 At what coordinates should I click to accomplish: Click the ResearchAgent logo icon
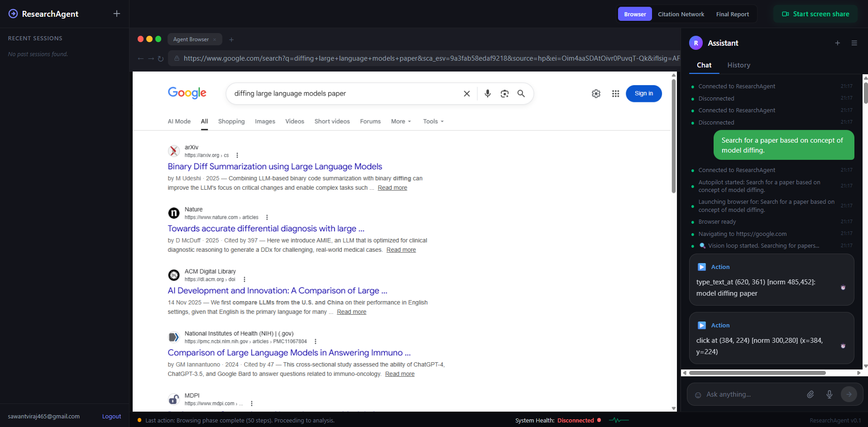coord(13,14)
